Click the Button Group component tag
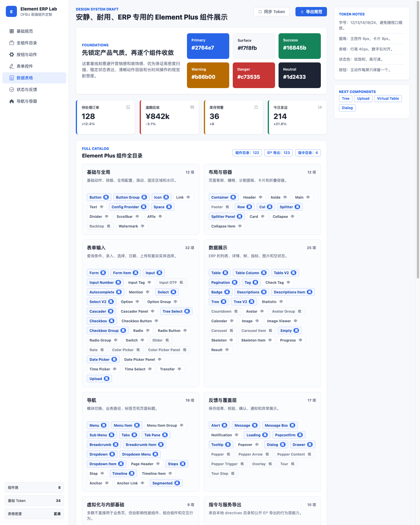The height and width of the screenshot is (525, 420). click(x=132, y=197)
